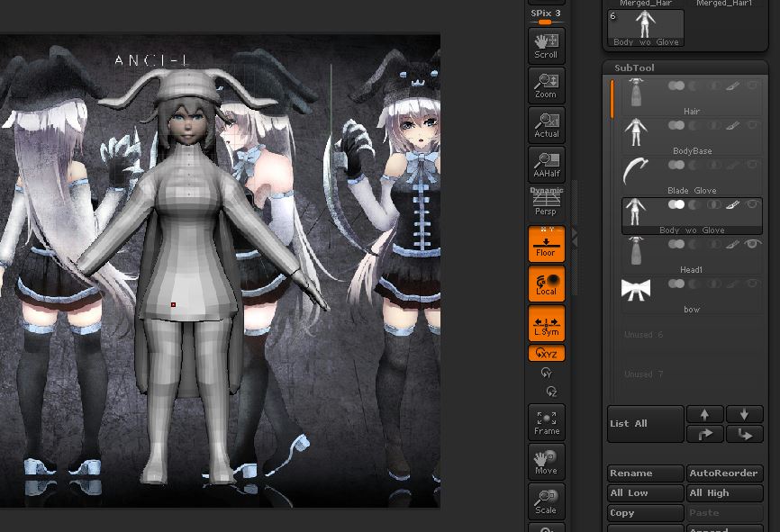
Task: Click the greyed Paste button
Action: pos(725,513)
